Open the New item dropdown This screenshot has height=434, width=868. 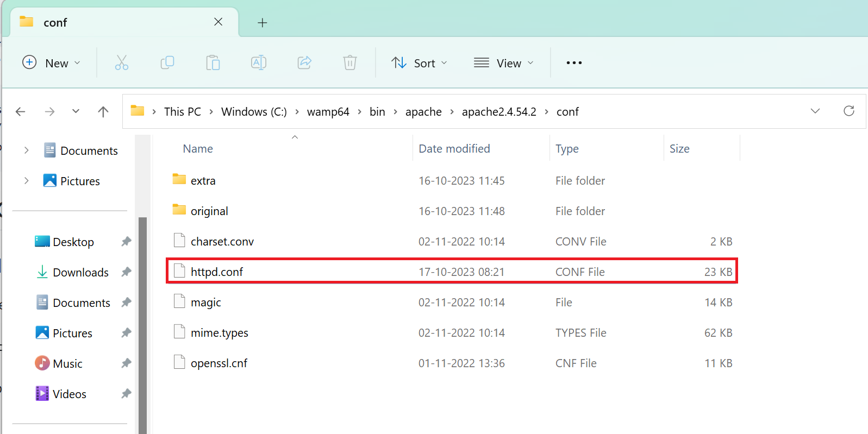click(52, 63)
